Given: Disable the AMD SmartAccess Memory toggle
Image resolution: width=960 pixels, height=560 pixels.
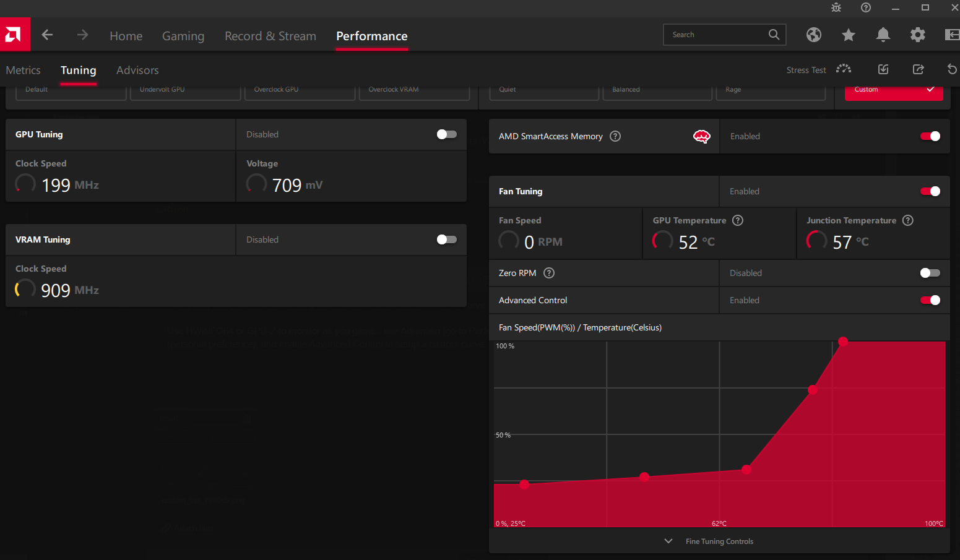Looking at the screenshot, I should pos(930,136).
